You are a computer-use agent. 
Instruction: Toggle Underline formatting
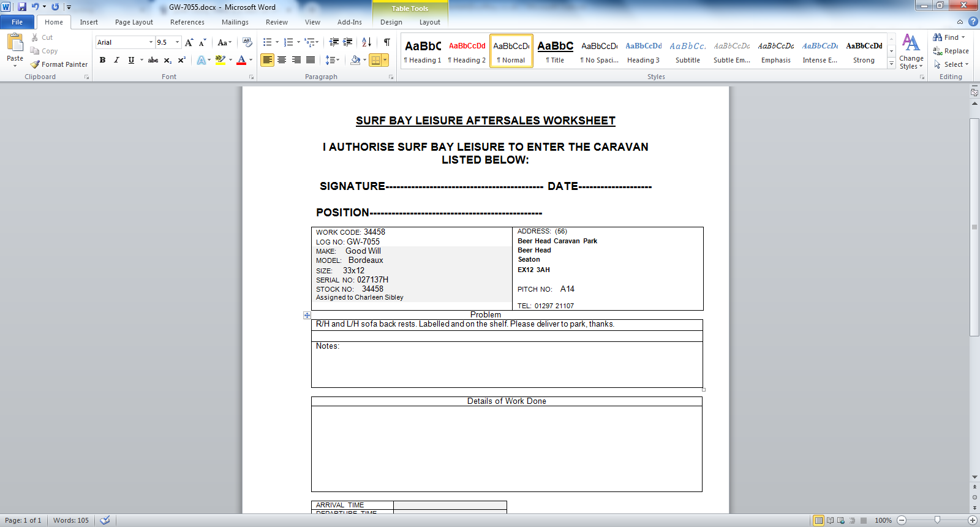131,60
